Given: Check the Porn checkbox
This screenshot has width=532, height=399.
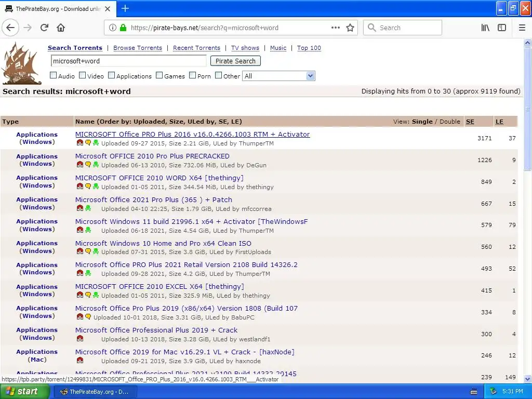Looking at the screenshot, I should point(192,75).
